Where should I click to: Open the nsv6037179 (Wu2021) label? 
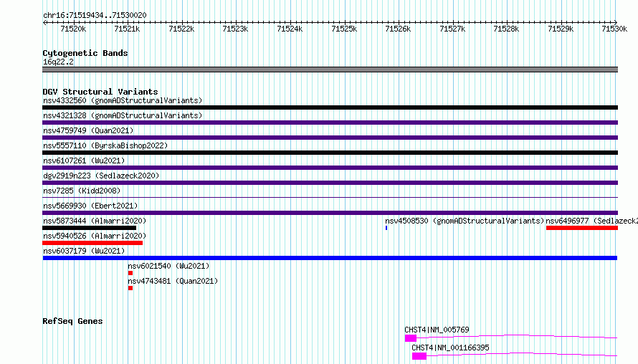(84, 251)
